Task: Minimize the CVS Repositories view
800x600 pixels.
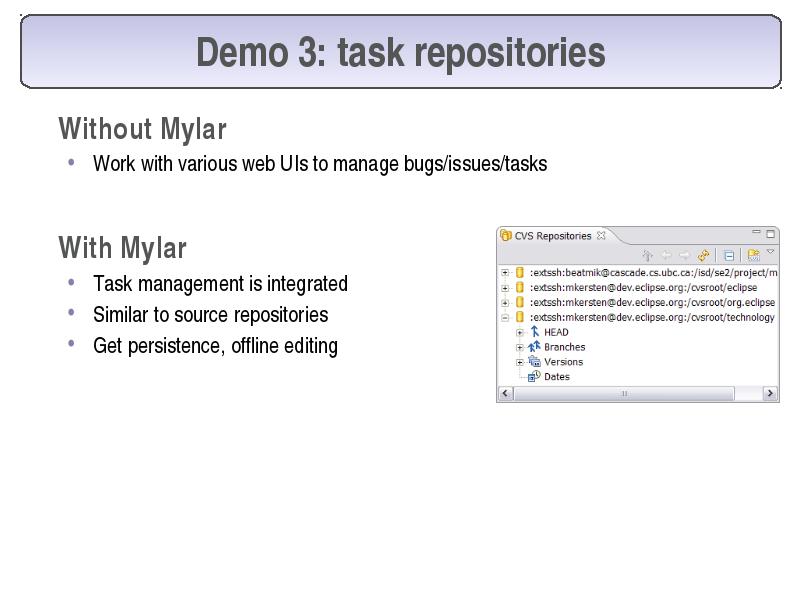Action: tap(756, 232)
